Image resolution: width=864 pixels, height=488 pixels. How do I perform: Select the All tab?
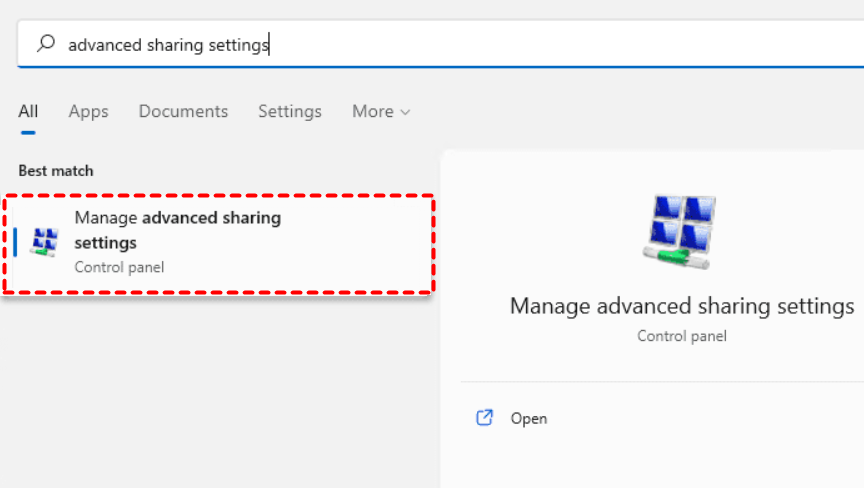28,112
